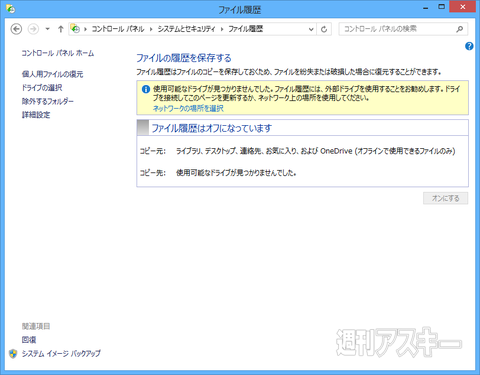Screen dimensions: 480x375
Task: Click the コピー先: label
Action: (153, 173)
